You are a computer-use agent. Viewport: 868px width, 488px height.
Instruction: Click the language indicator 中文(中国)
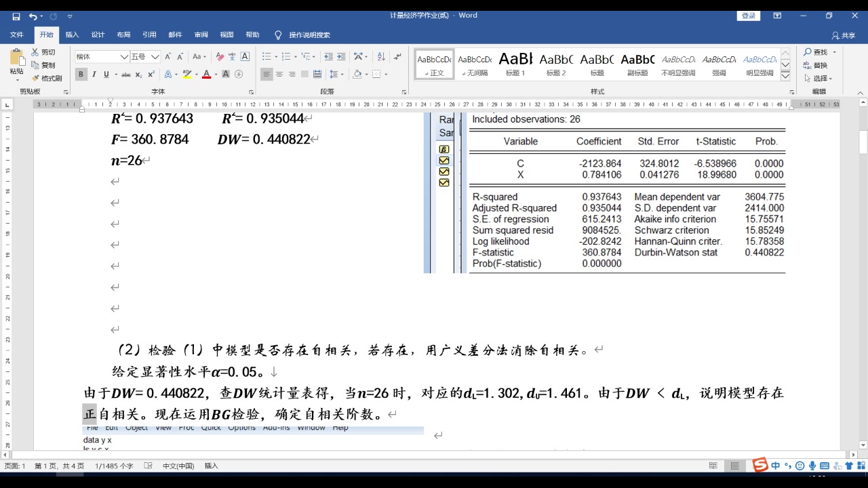tap(178, 466)
